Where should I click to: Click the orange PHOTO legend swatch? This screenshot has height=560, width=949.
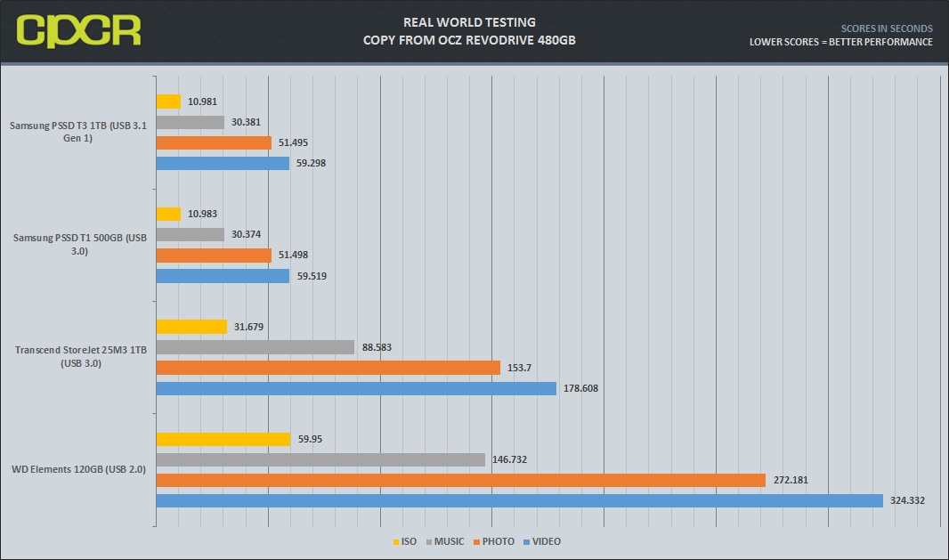tap(477, 542)
